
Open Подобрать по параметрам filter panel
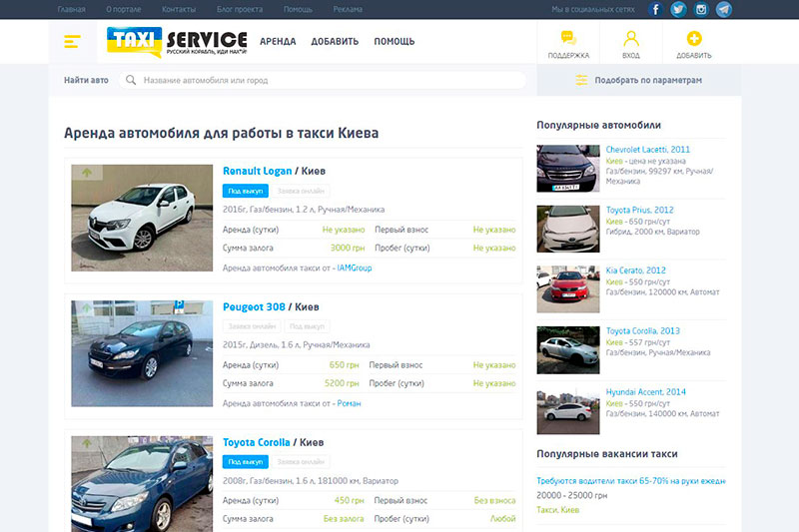tap(639, 80)
